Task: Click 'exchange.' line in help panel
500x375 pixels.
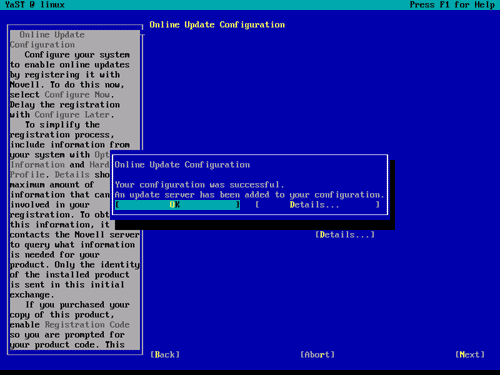Action: pyautogui.click(x=32, y=295)
